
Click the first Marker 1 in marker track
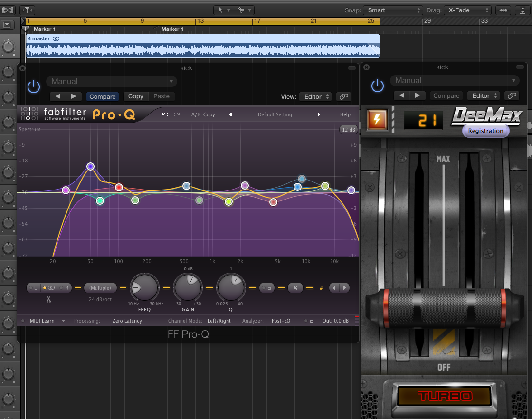(44, 29)
